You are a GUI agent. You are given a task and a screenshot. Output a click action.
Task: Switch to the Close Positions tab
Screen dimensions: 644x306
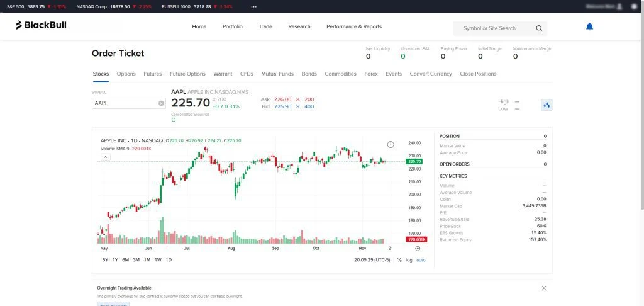[478, 74]
